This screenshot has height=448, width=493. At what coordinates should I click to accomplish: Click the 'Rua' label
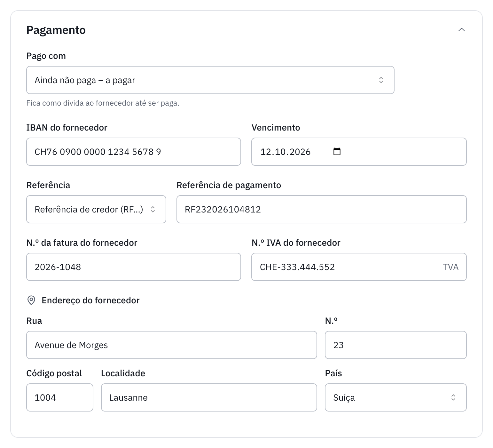[x=34, y=321]
